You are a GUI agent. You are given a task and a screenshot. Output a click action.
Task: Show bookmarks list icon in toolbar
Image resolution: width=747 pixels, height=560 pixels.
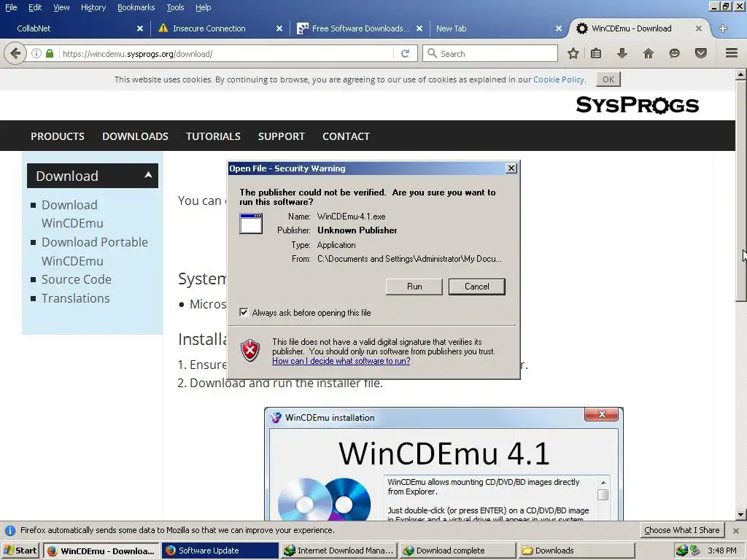coord(595,53)
